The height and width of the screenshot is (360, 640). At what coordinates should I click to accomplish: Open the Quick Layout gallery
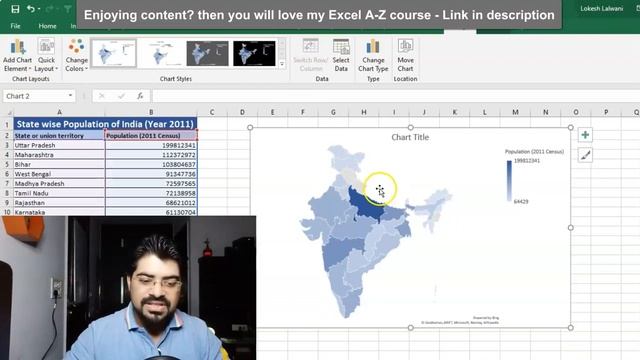coord(46,55)
